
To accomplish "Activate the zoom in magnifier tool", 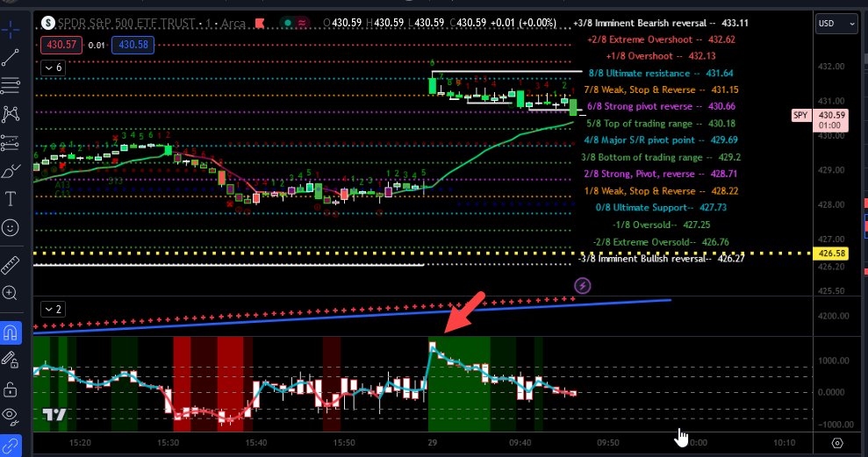I will 10,293.
